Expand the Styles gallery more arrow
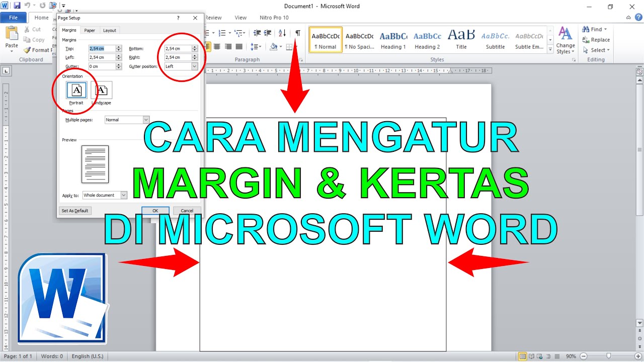Viewport: 644px width, 362px height. pyautogui.click(x=550, y=49)
